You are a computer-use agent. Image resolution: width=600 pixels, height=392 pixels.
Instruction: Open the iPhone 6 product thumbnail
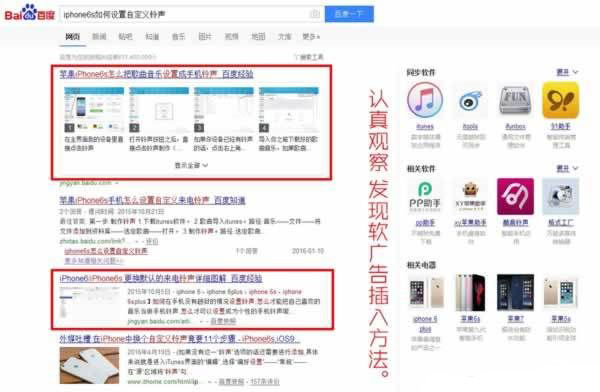click(x=425, y=292)
